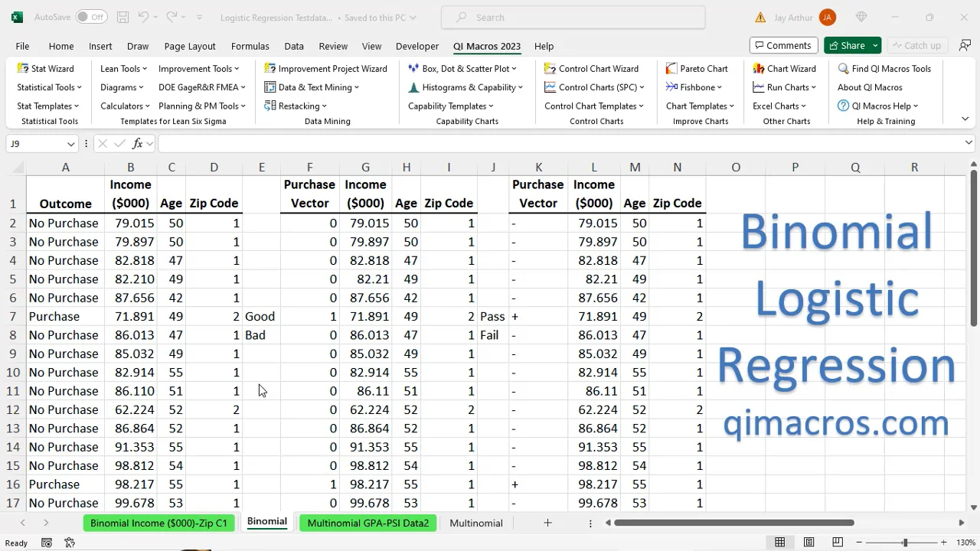Viewport: 980px width, 551px height.
Task: Switch to Page Break Preview view
Action: 837,543
